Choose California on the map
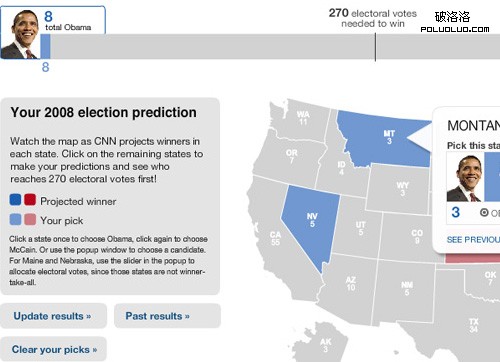500x362 pixels. coord(276,237)
